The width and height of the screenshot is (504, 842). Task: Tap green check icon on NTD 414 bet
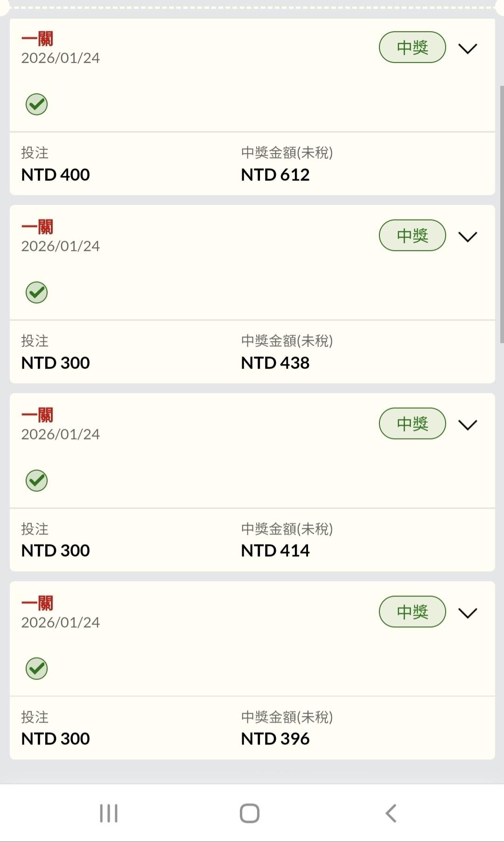(36, 481)
